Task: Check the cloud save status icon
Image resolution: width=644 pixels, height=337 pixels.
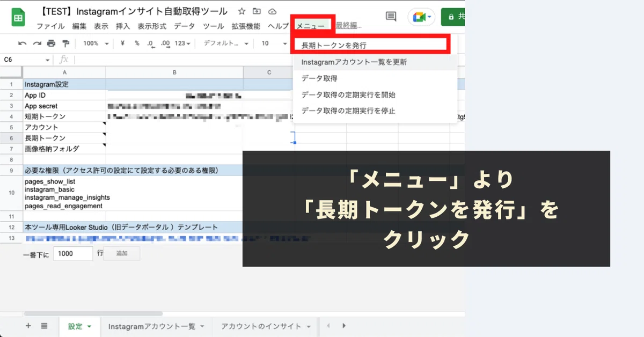Action: click(272, 11)
